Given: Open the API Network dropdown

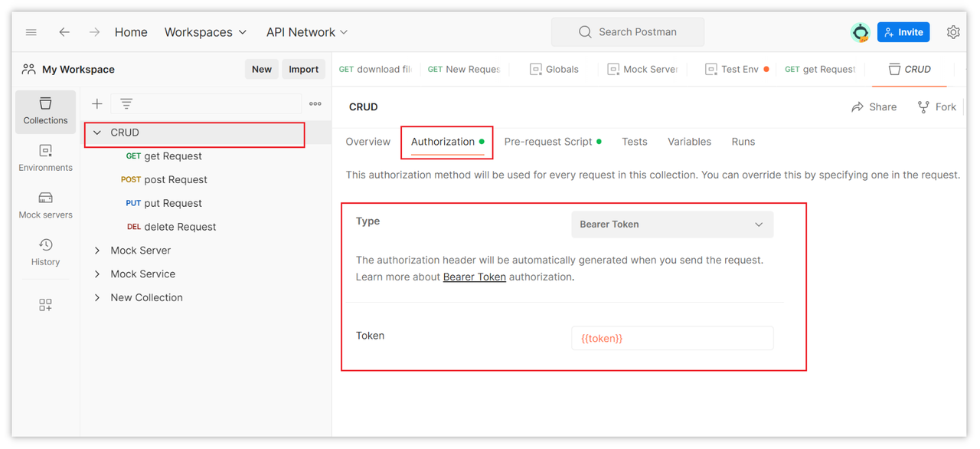Looking at the screenshot, I should [x=307, y=32].
